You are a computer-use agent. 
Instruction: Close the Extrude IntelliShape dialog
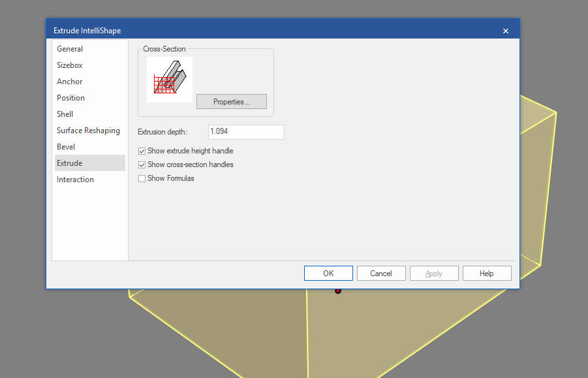point(506,31)
